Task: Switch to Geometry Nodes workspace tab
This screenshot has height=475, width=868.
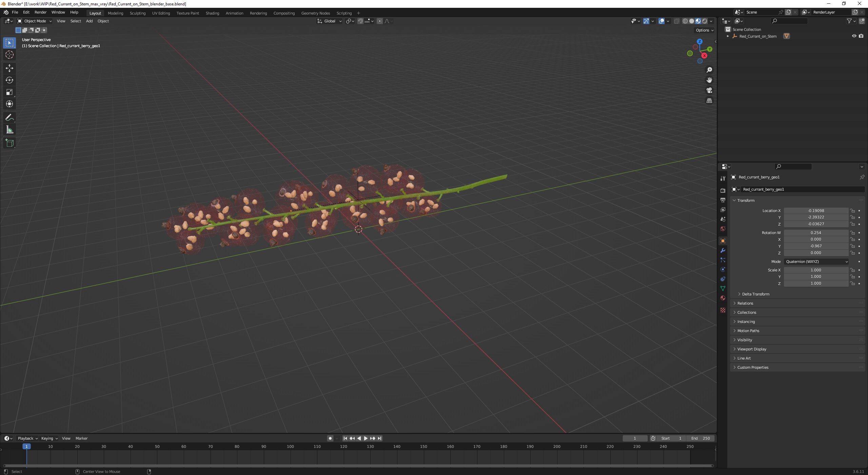Action: [315, 13]
